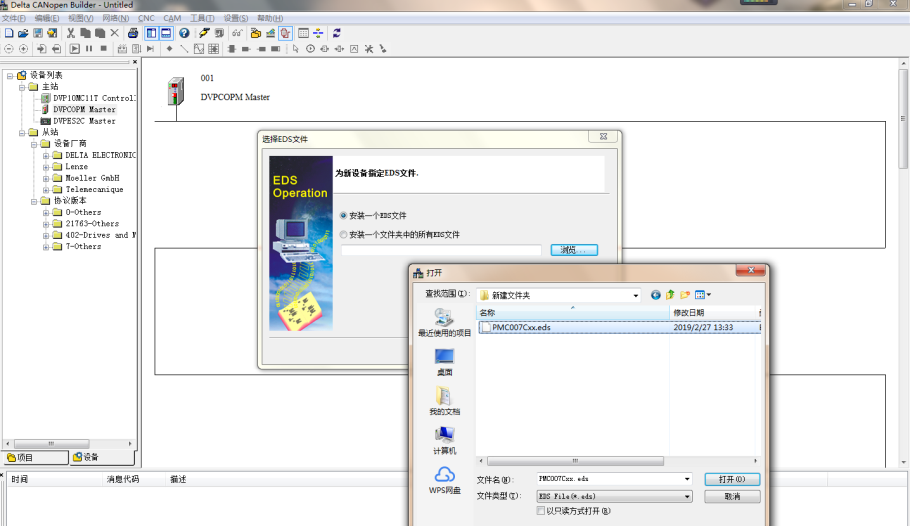Click the 取消 button in Open dialog
The image size is (910, 526).
732,496
